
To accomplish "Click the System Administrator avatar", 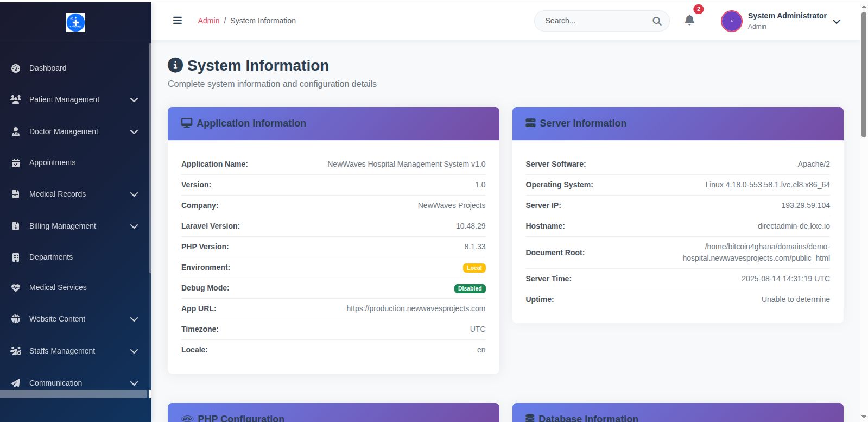I will pos(731,21).
